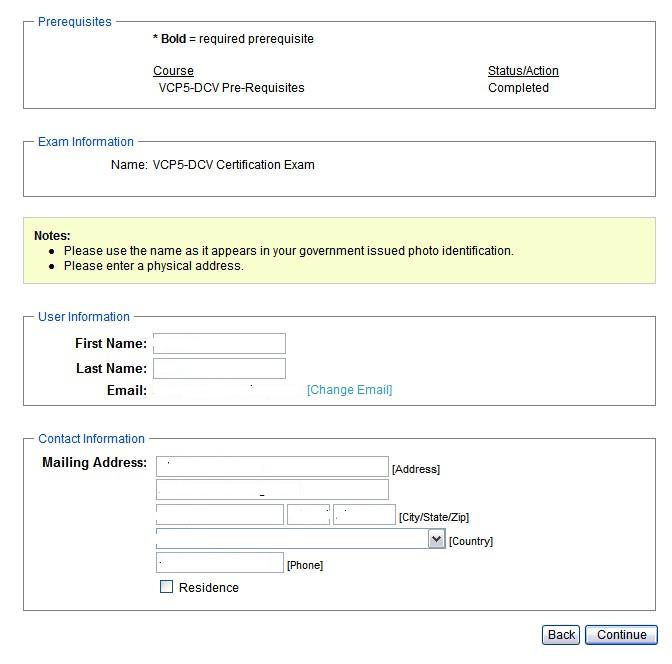The width and height of the screenshot is (672, 664).
Task: Click the Status/Action column header
Action: 523,71
